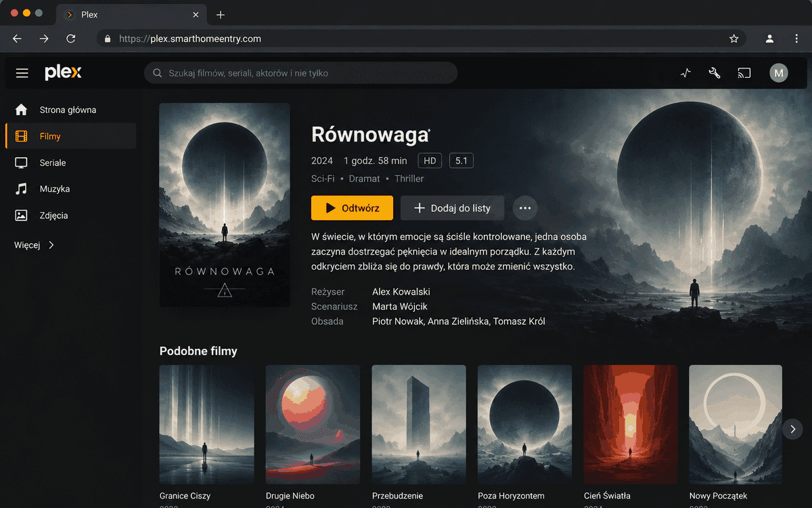Viewport: 812px width, 508px height.
Task: Reload the page in browser
Action: 70,39
